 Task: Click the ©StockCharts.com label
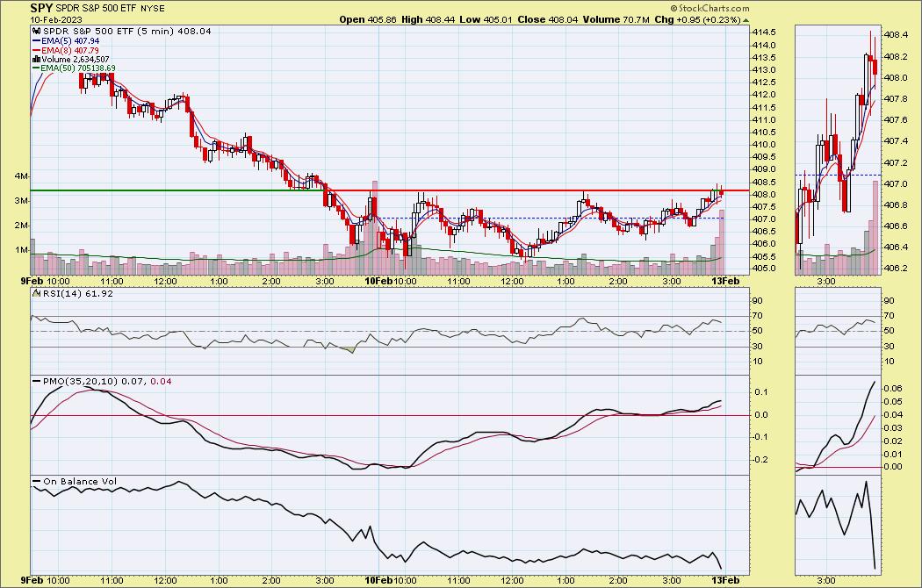[x=710, y=8]
